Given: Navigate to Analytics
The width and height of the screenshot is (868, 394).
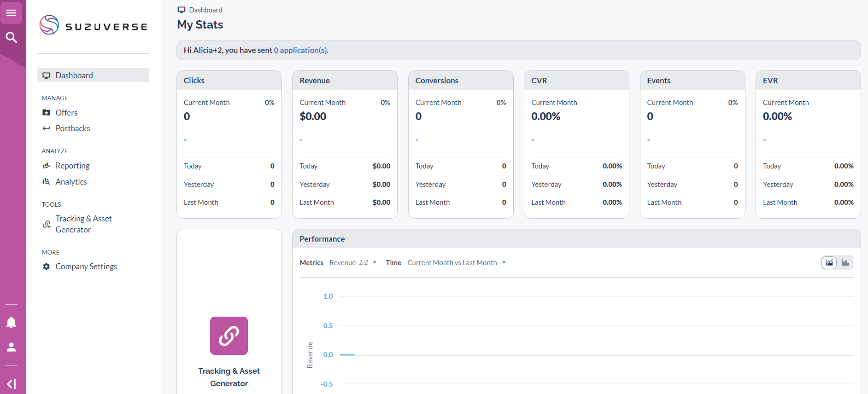Looking at the screenshot, I should (x=71, y=182).
